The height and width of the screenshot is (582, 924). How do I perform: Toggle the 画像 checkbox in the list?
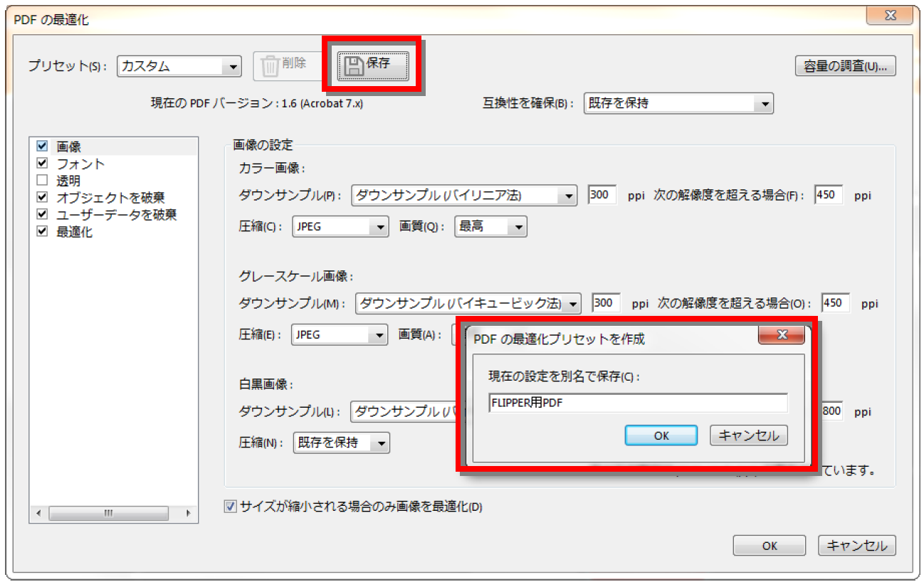tap(43, 147)
